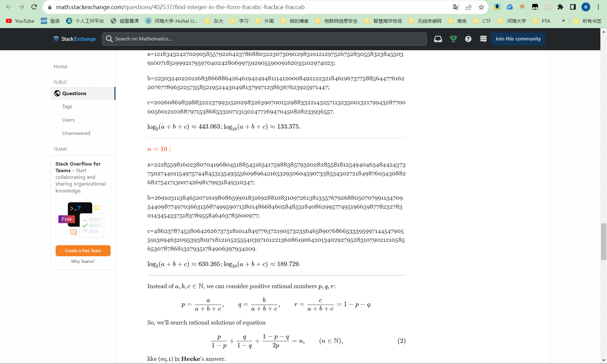
Task: Click Create a free Team button
Action: (83, 251)
